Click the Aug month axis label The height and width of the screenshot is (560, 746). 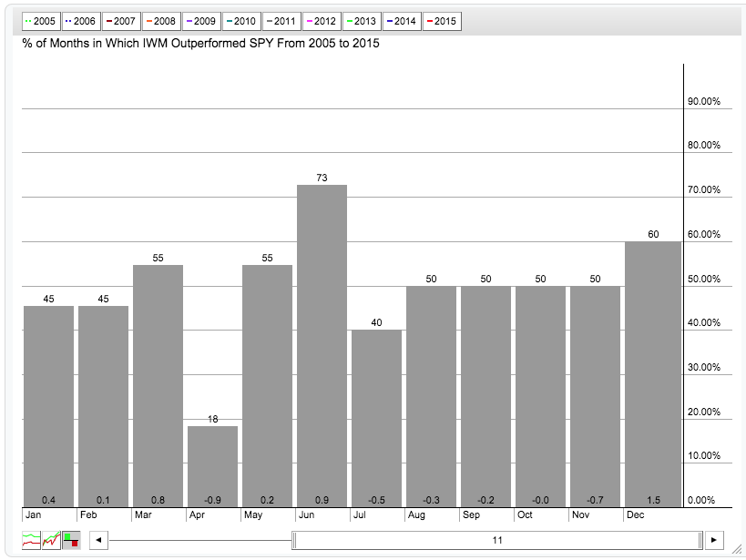coord(417,514)
